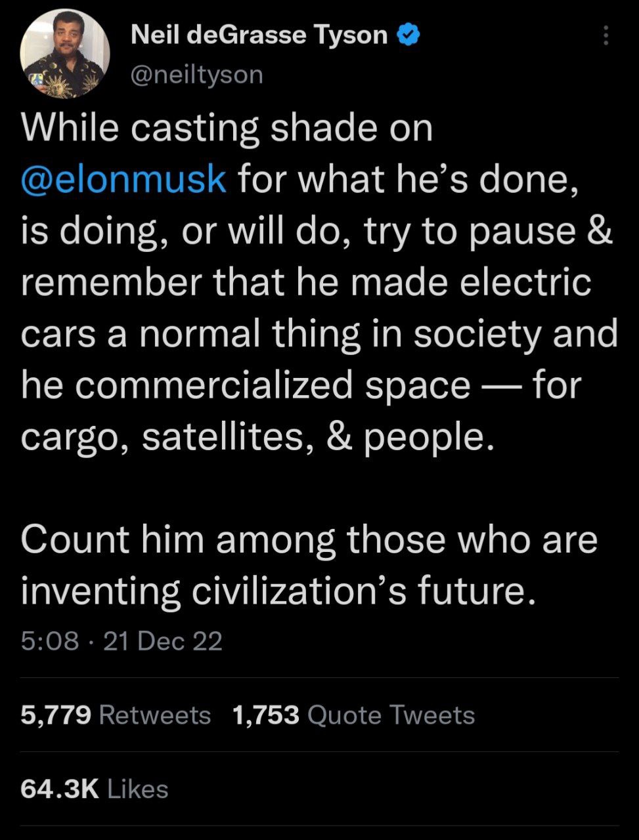This screenshot has height=840, width=639.
Task: Click the text "cargo, satellites, & people."
Action: click(257, 436)
